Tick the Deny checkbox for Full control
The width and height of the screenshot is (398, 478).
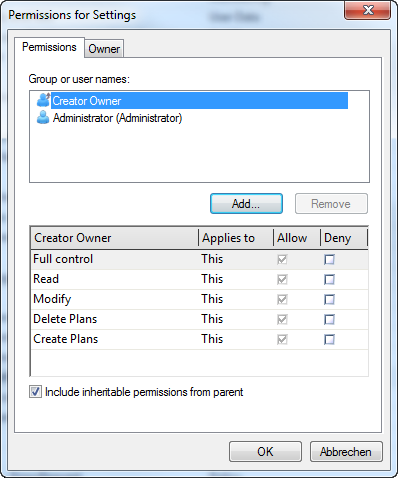(329, 259)
